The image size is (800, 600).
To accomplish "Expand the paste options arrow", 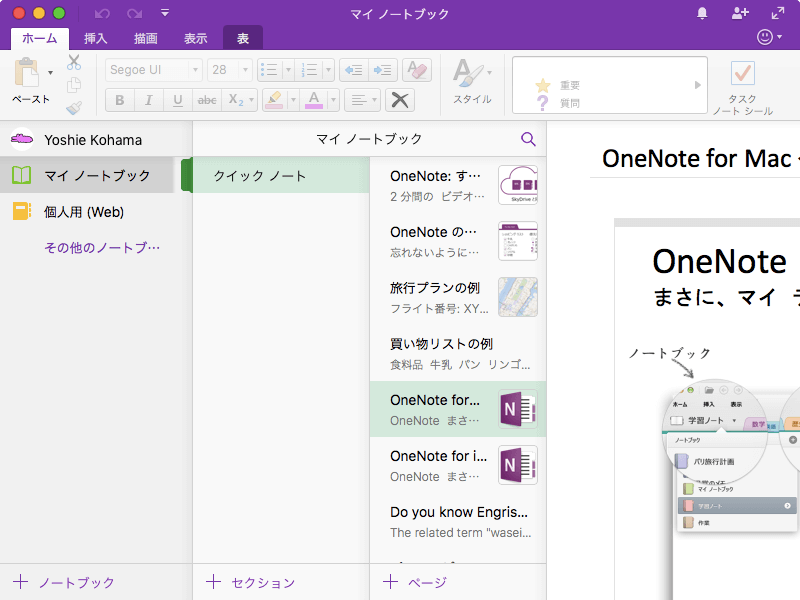I will tap(51, 72).
